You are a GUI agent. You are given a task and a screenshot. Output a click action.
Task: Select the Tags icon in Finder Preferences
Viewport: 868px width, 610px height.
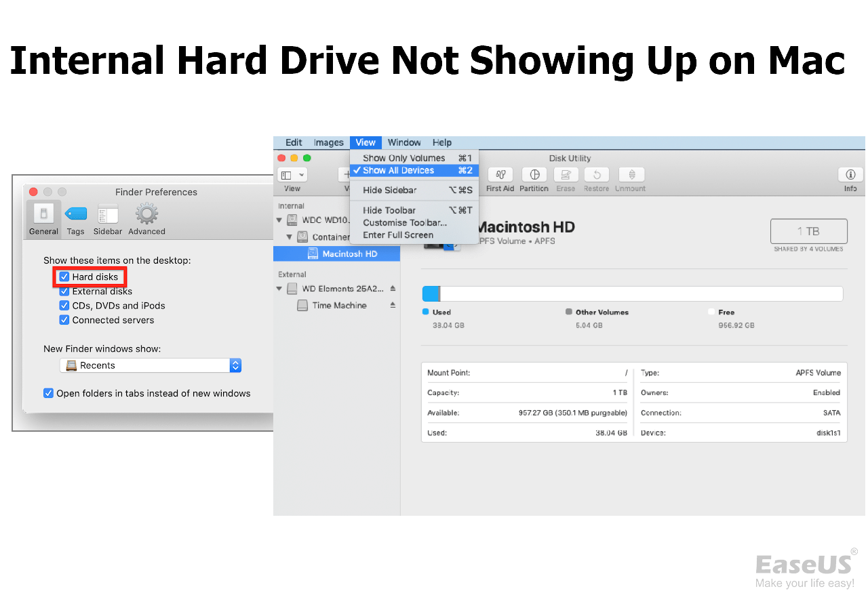point(75,218)
